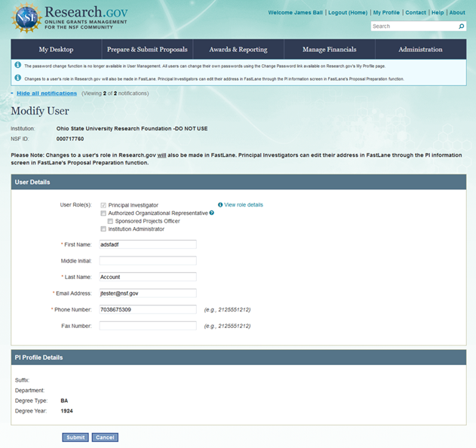
Task: Click the First Name field
Action: (148, 244)
